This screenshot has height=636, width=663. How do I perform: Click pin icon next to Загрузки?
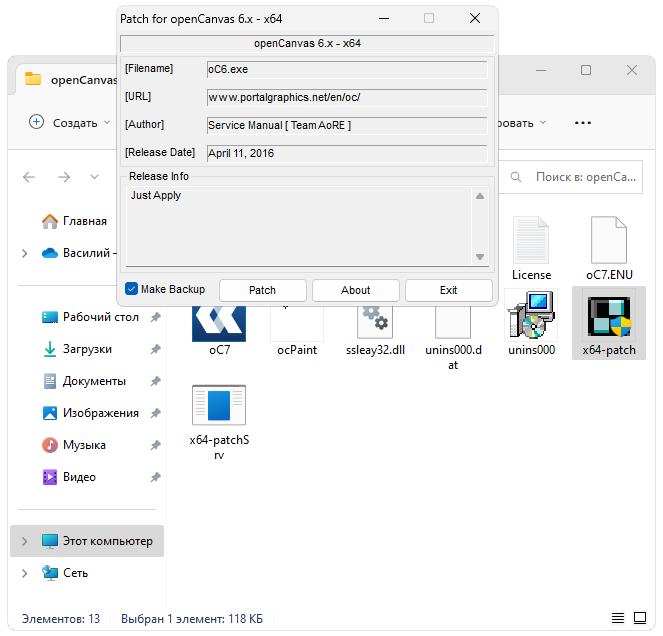click(156, 349)
